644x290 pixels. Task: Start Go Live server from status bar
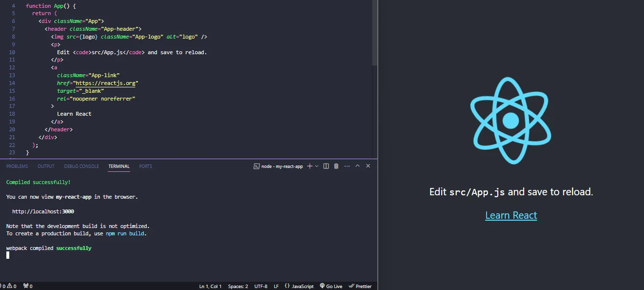pos(331,286)
